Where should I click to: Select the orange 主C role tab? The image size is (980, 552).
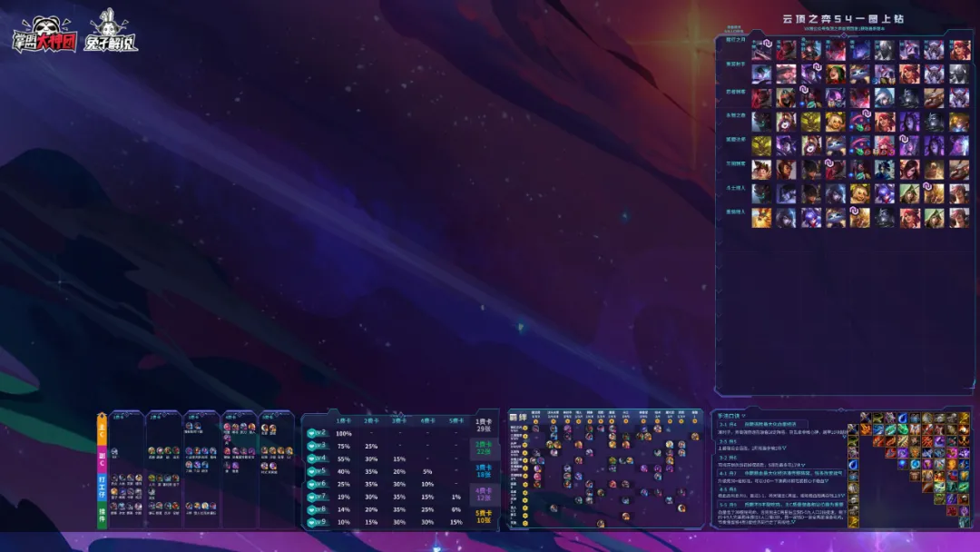click(x=102, y=430)
